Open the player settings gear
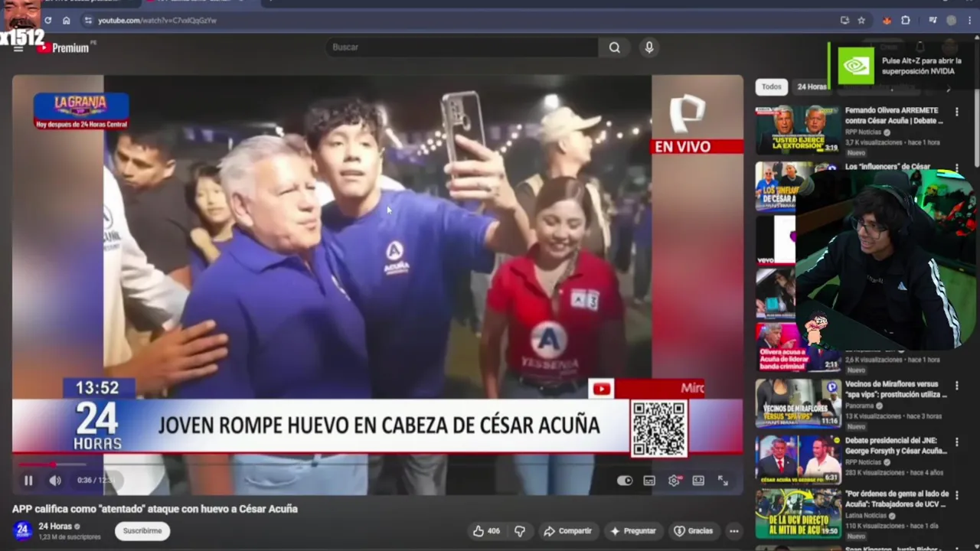The height and width of the screenshot is (551, 980). click(x=674, y=481)
